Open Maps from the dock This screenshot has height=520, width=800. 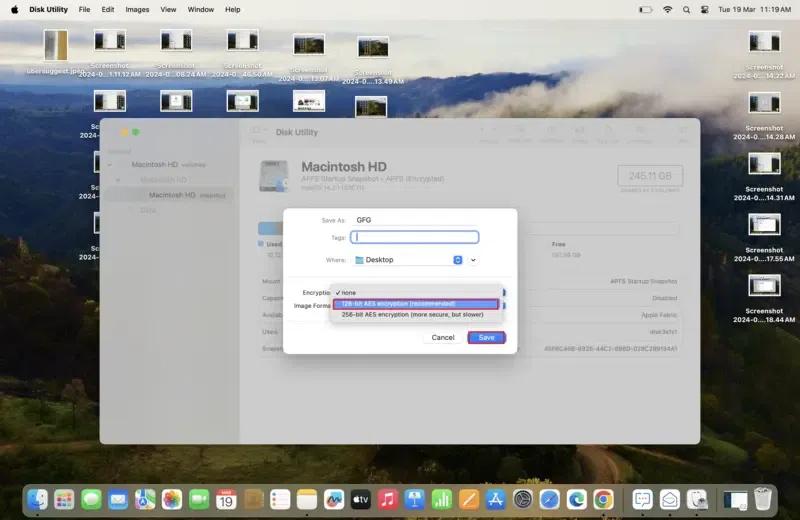[x=145, y=500]
